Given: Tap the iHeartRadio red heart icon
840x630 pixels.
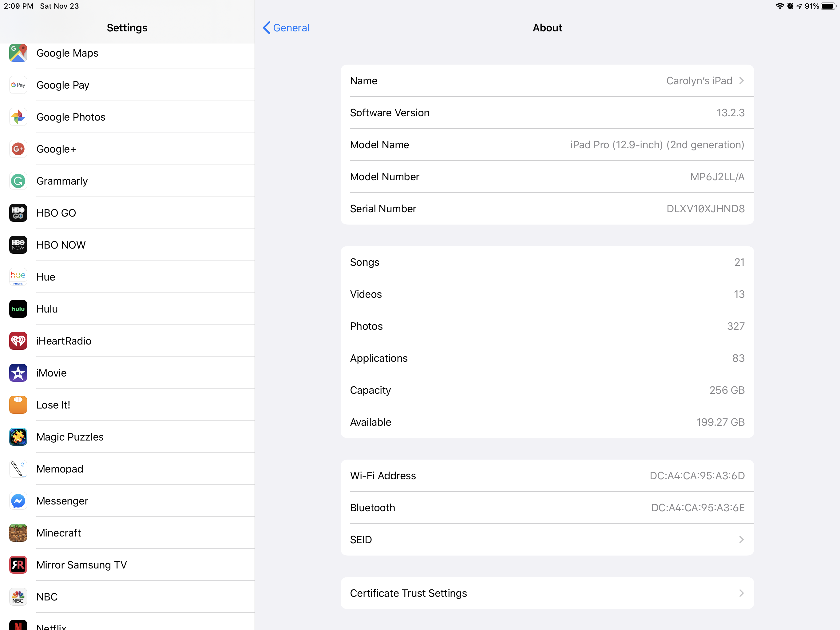Looking at the screenshot, I should [x=18, y=341].
